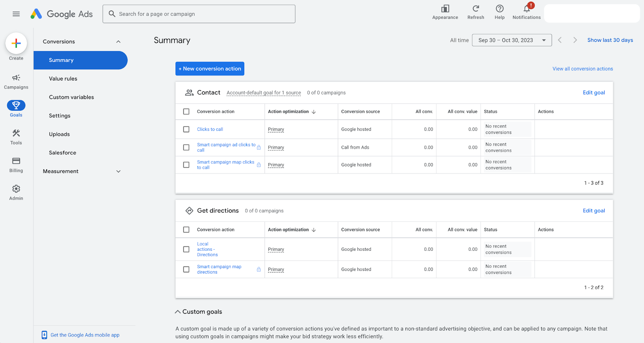Click Account-default goal for 1 source

pos(264,93)
